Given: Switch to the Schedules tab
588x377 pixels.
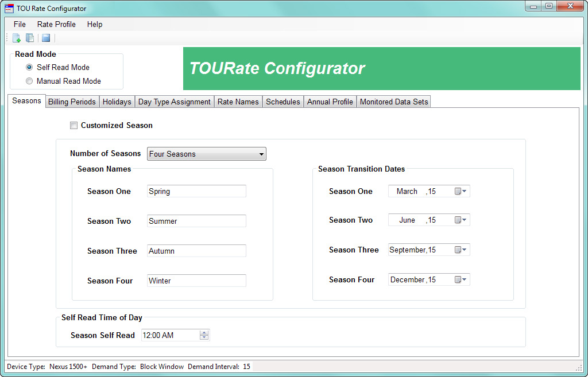Looking at the screenshot, I should (283, 102).
